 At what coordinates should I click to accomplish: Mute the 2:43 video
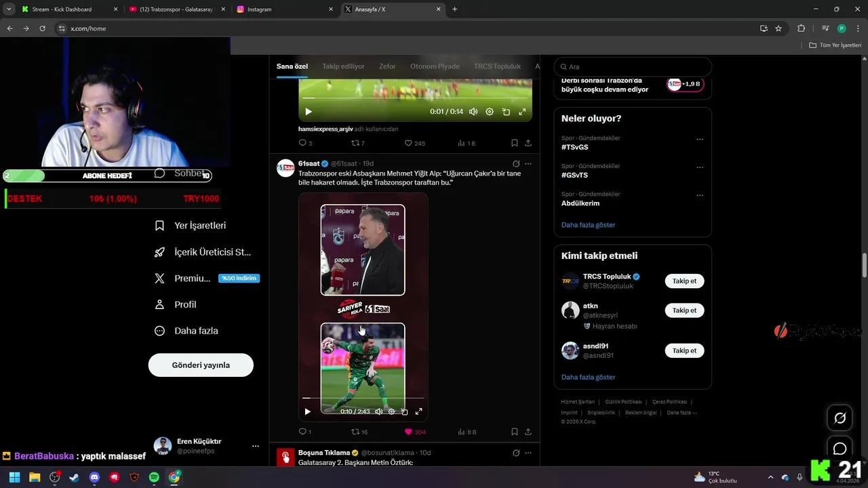378,411
